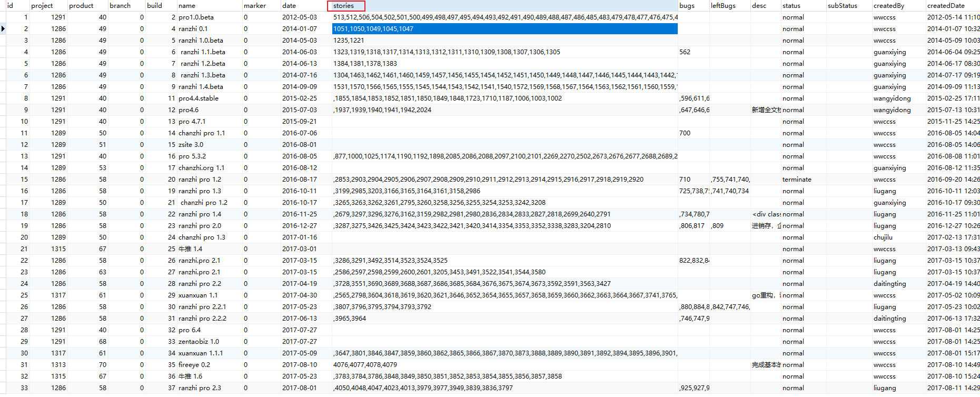Screen dimensions: 980x397
Task: Sort by the highlighted stories column header
Action: 345,6
